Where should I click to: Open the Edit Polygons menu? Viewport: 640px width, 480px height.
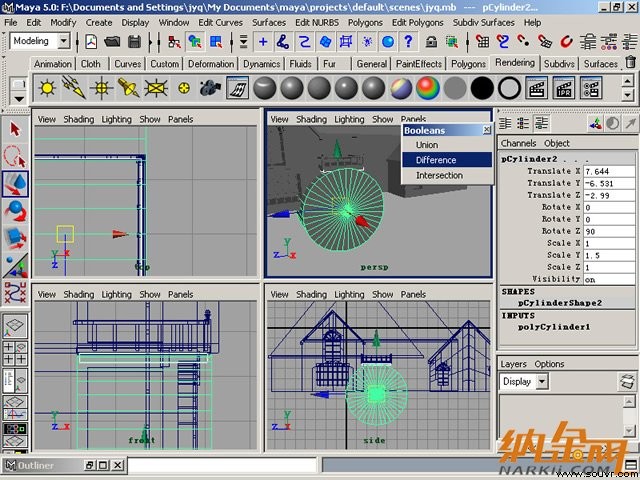click(417, 22)
